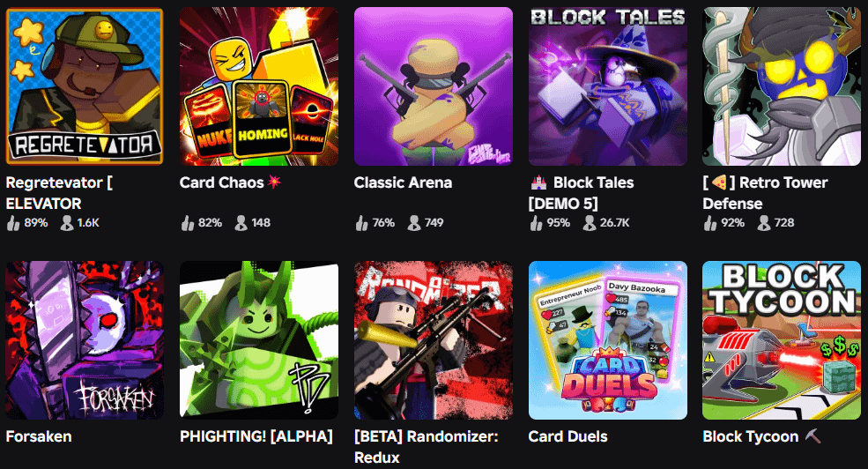Click the player icon next to 728

764,223
